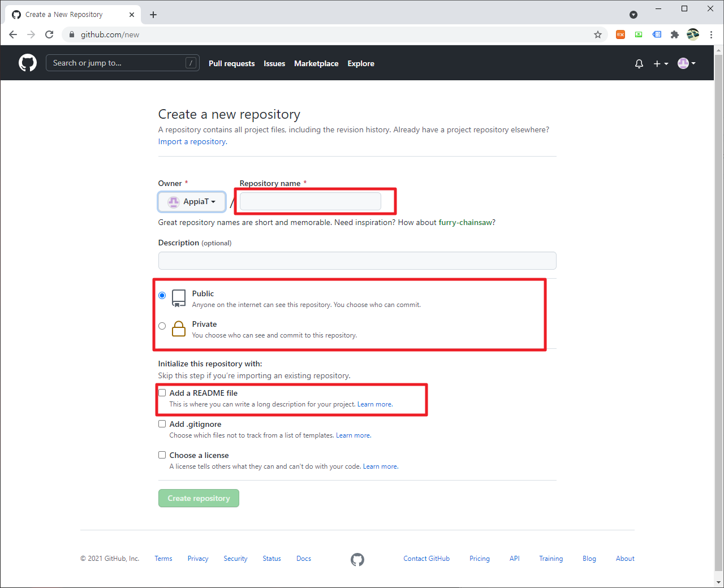Reload the page
This screenshot has height=588, width=724.
[x=49, y=34]
